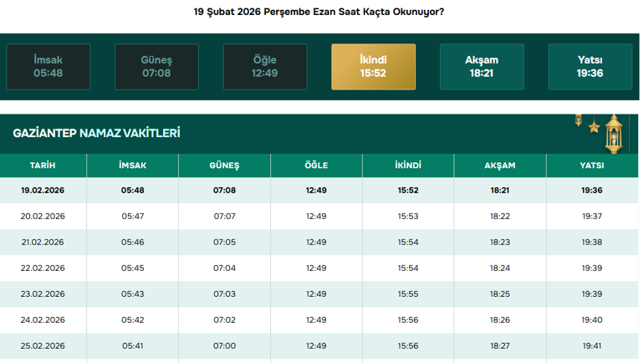
Task: Click Öğle 12:49 in the 22.02.2026 row
Action: 316,268
